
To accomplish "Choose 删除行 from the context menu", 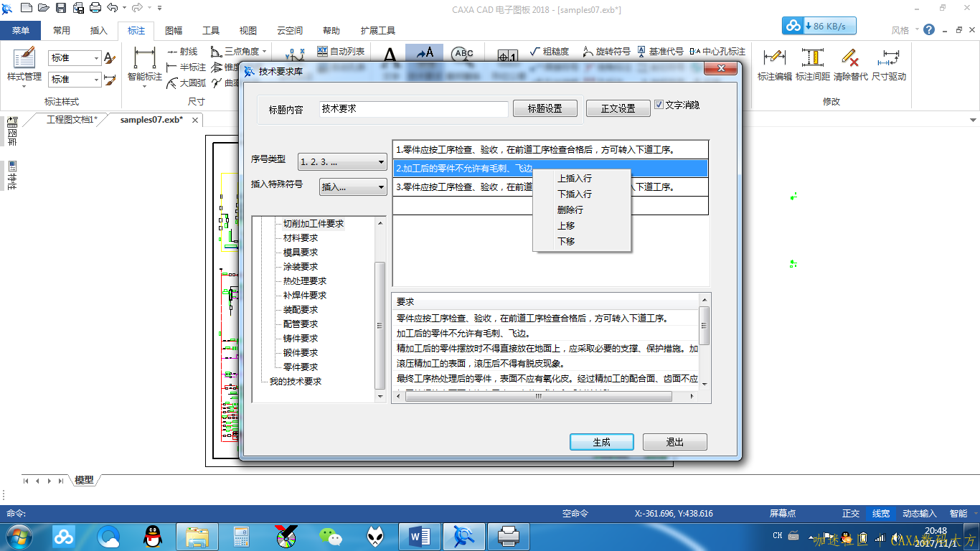I will 570,210.
